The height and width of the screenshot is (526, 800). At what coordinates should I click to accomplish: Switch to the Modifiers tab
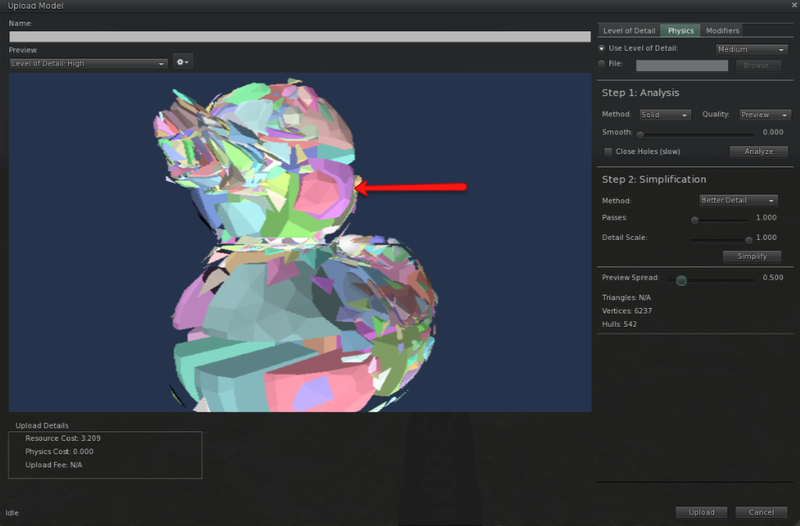pyautogui.click(x=722, y=31)
